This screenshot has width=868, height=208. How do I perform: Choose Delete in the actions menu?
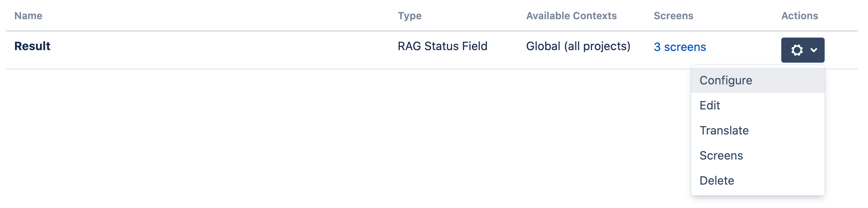[717, 180]
